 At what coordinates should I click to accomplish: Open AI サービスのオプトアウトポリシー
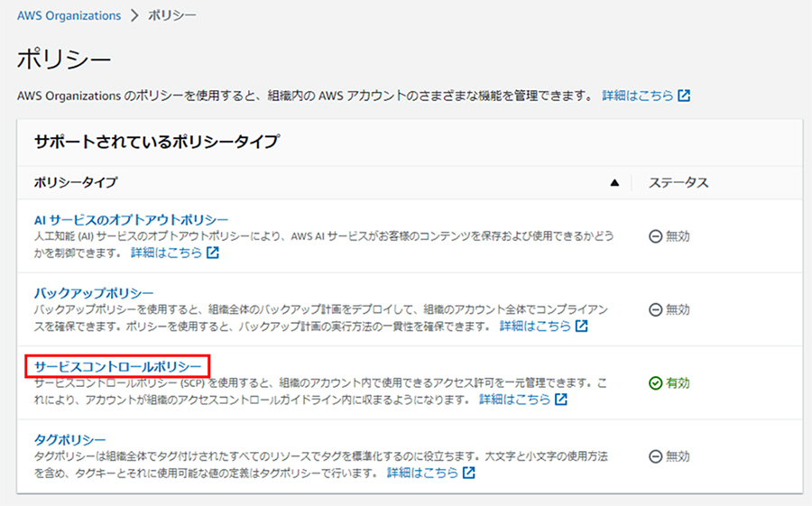[x=131, y=219]
